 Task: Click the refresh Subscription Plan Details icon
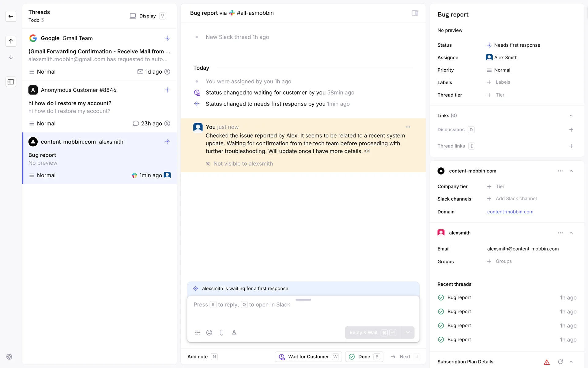(x=560, y=362)
